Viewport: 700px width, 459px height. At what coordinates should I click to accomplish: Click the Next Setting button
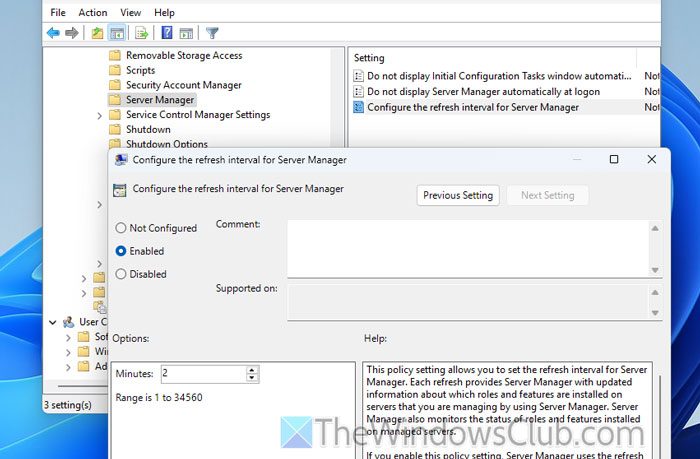(x=548, y=196)
